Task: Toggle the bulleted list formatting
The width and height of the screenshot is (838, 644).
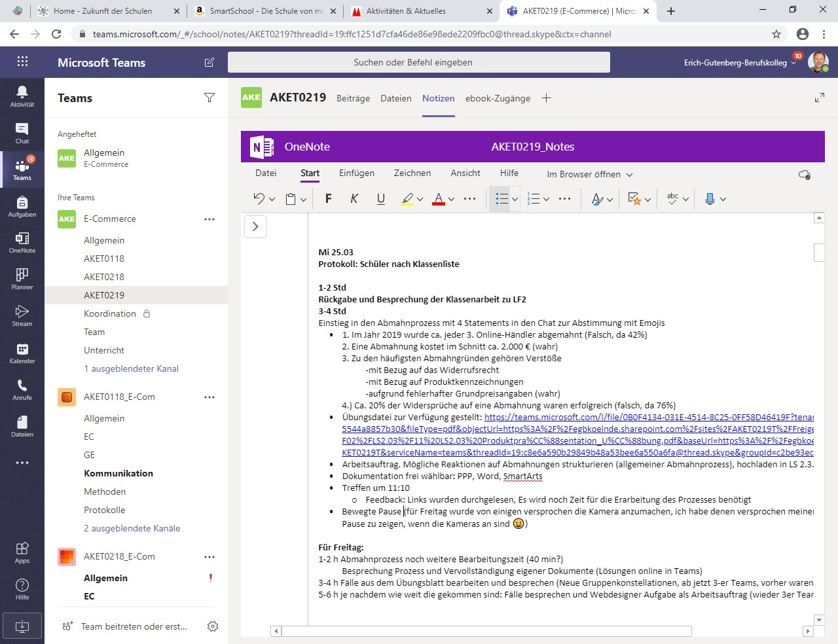Action: (500, 198)
